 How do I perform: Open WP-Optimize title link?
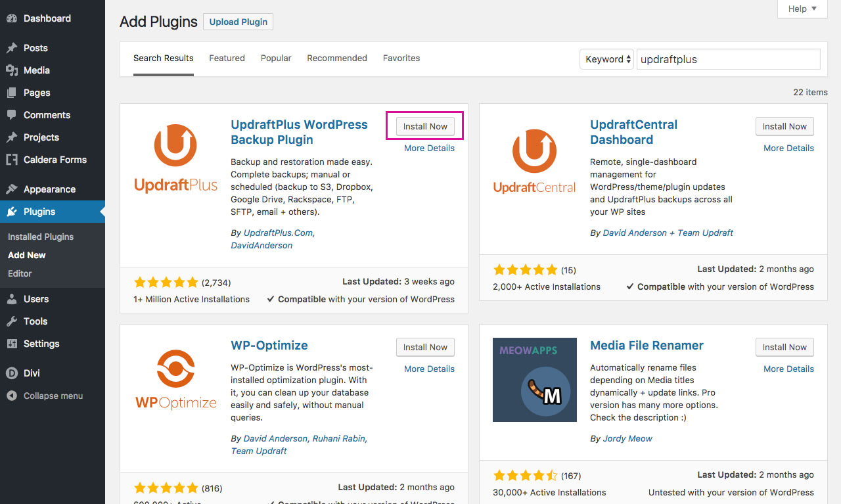(269, 346)
